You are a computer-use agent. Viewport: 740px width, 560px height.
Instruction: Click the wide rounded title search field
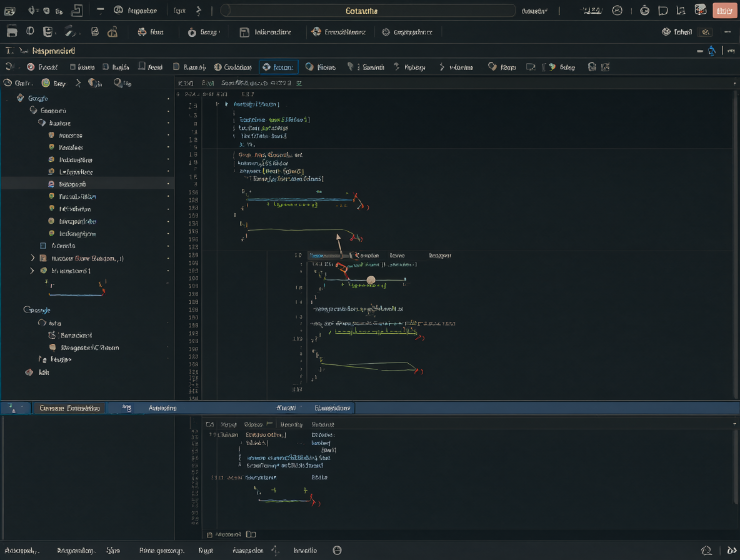click(x=367, y=11)
